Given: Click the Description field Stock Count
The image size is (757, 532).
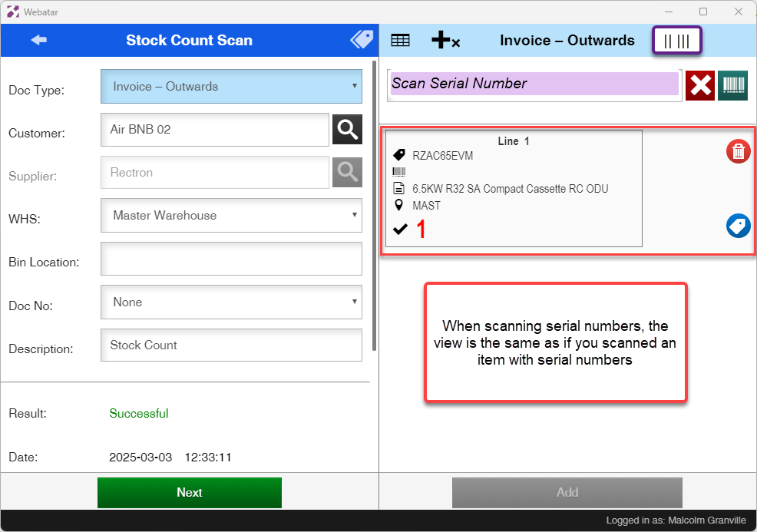Looking at the screenshot, I should [231, 345].
